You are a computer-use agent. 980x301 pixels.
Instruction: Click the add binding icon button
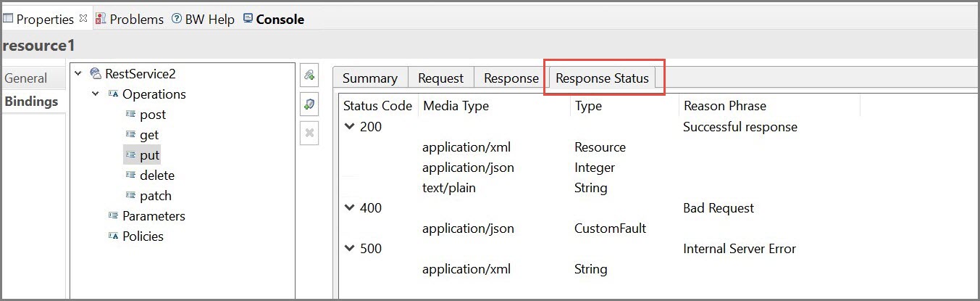click(309, 75)
